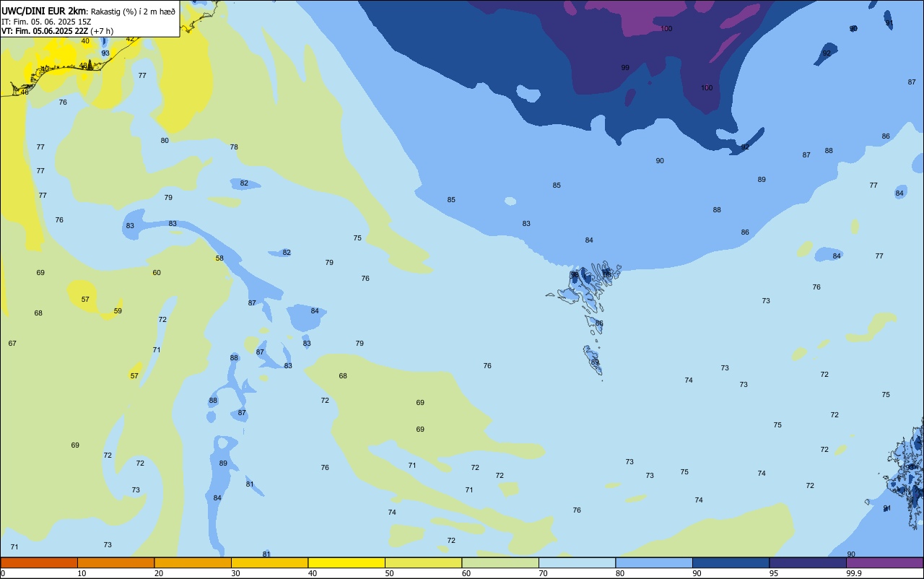Pick the 20–30 amber legend swatch
The height and width of the screenshot is (579, 924).
point(193,562)
